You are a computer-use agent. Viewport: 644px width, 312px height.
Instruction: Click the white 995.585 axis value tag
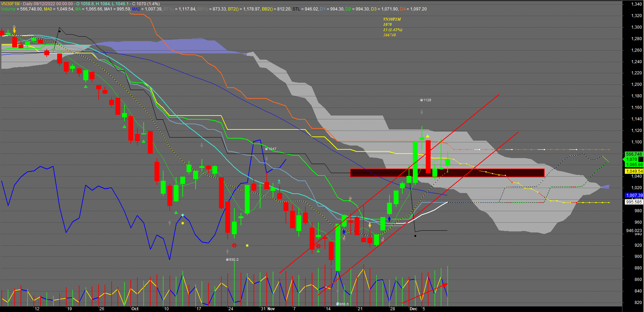pyautogui.click(x=634, y=202)
